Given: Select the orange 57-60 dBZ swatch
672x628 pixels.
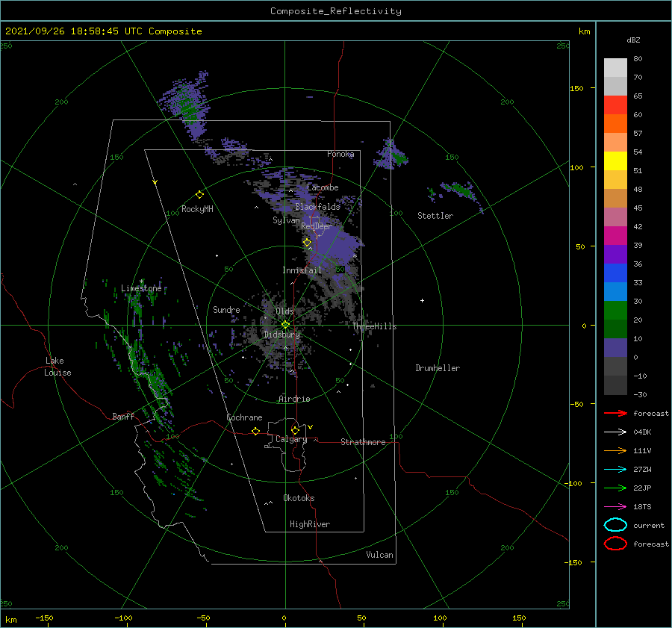Looking at the screenshot, I should pyautogui.click(x=615, y=123).
